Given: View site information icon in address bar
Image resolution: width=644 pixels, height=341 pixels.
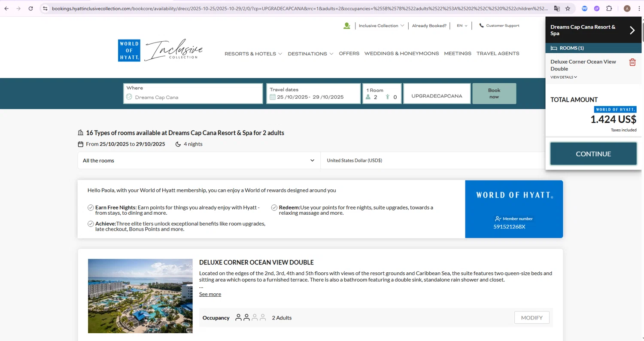Looking at the screenshot, I should [x=45, y=8].
